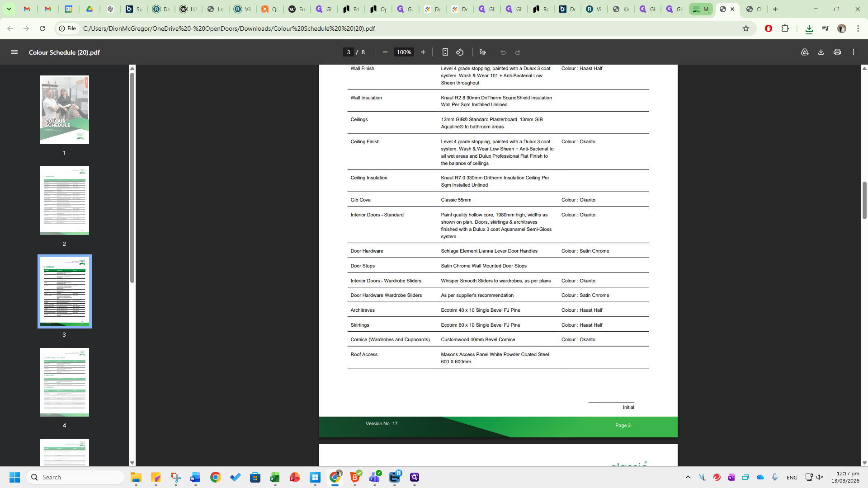Bookmark this page with star icon
The image size is (868, 488).
(746, 28)
